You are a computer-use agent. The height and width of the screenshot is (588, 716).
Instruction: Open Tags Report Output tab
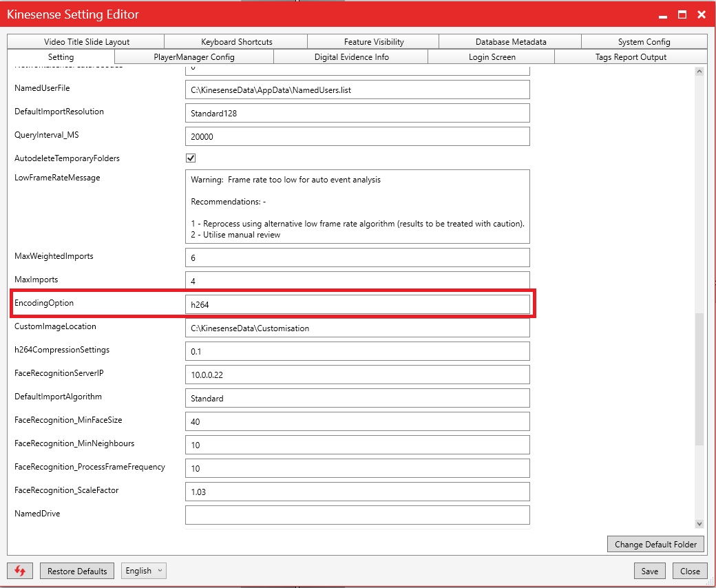(631, 56)
